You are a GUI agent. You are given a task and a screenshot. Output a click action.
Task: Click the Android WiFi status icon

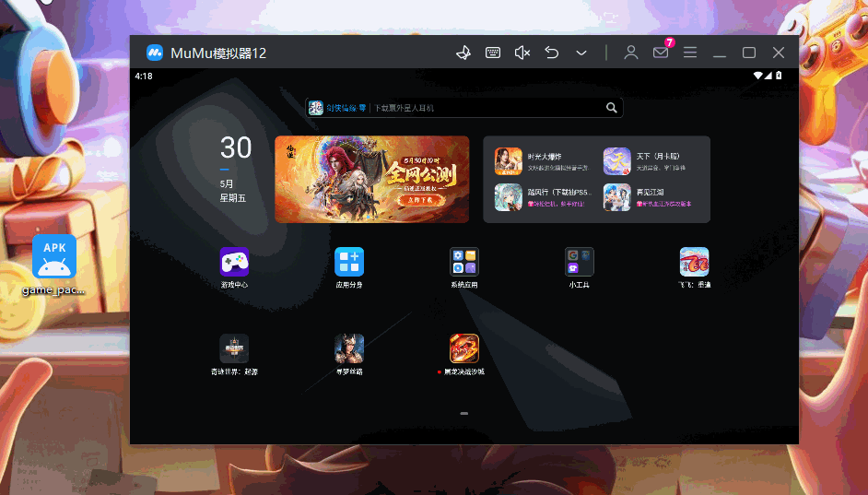click(757, 76)
